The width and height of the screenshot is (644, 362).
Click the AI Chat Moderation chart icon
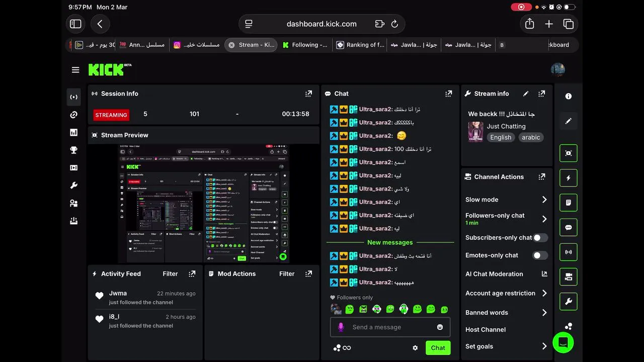pos(544,274)
